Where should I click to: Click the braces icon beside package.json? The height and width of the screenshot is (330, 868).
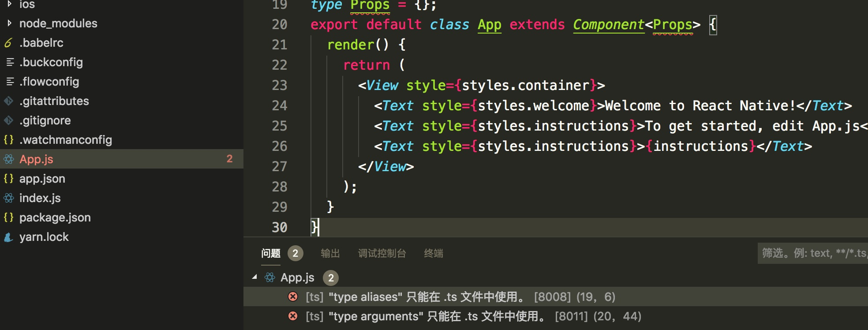9,217
